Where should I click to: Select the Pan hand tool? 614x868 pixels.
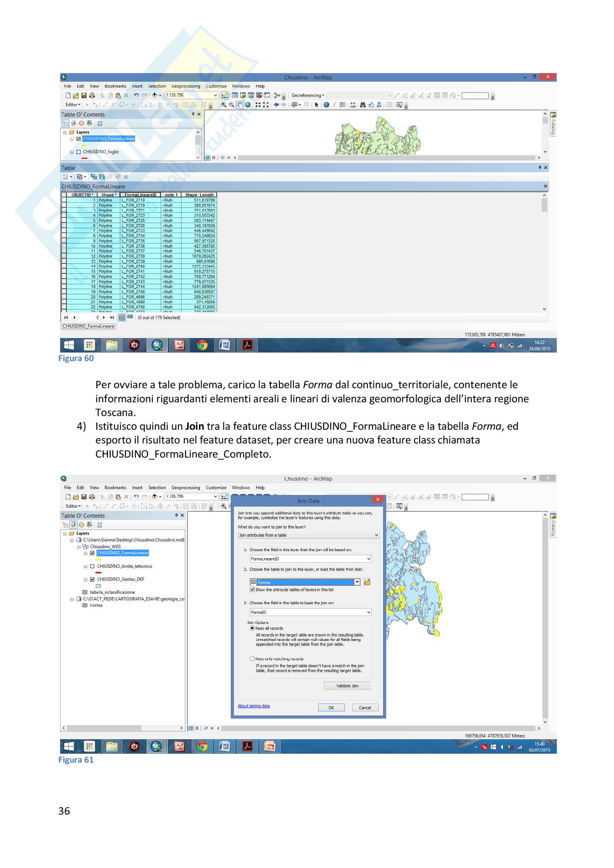[239, 105]
